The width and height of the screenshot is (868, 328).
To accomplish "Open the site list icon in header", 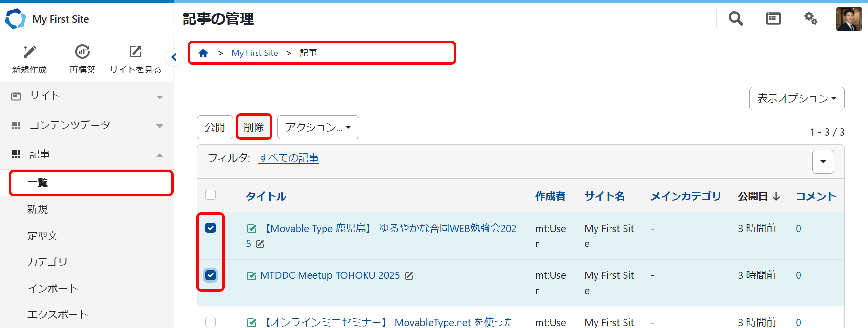I will 773,18.
